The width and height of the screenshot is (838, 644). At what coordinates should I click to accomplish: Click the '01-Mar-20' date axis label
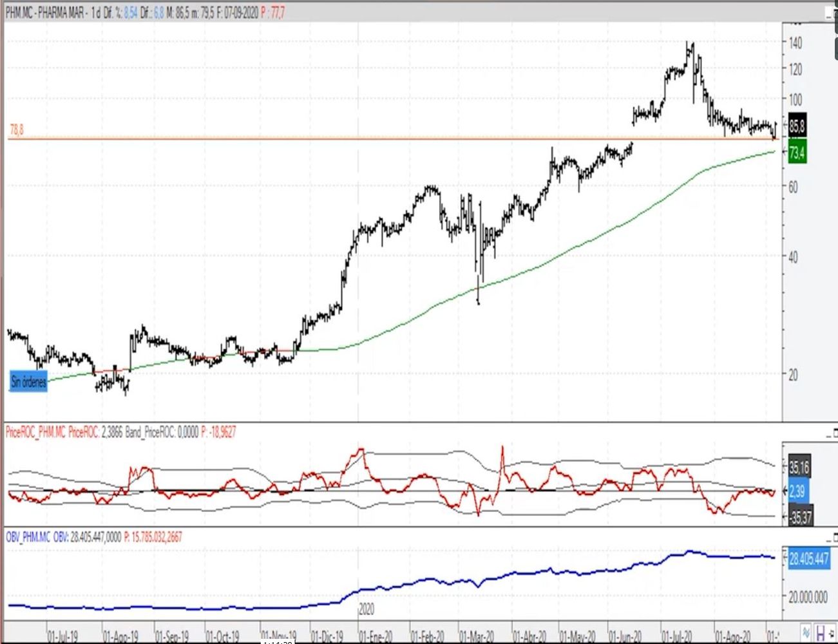pos(477,637)
